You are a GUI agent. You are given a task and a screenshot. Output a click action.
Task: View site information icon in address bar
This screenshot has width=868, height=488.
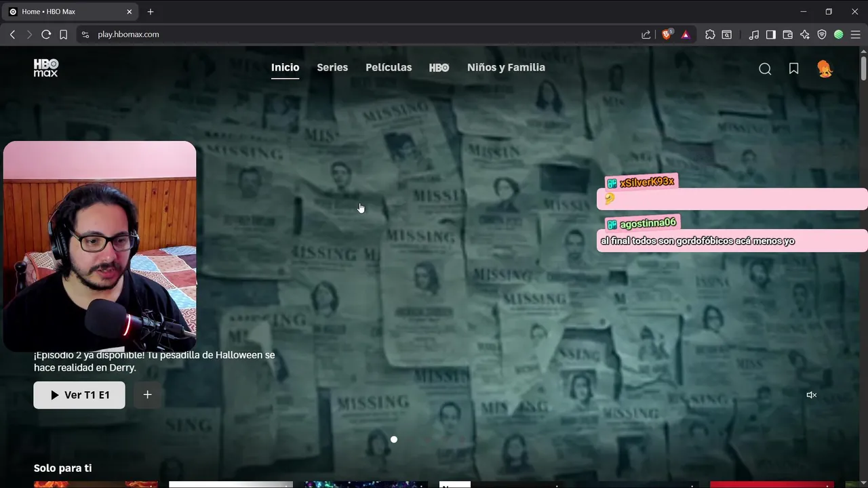(85, 35)
